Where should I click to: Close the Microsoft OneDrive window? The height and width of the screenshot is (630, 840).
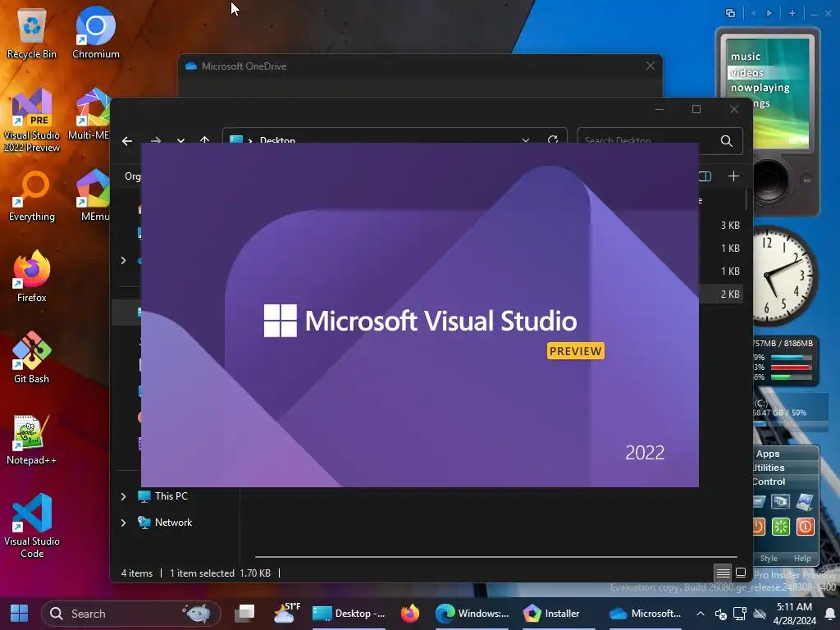651,66
